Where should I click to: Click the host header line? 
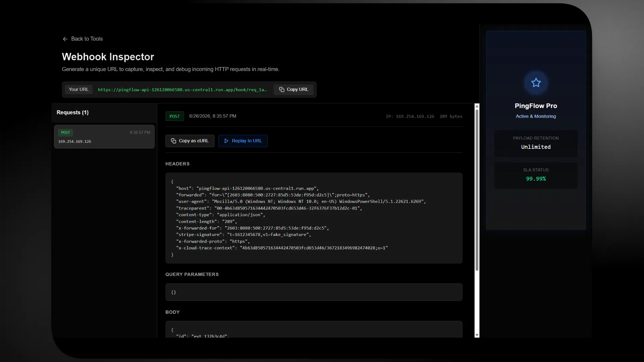(x=248, y=188)
